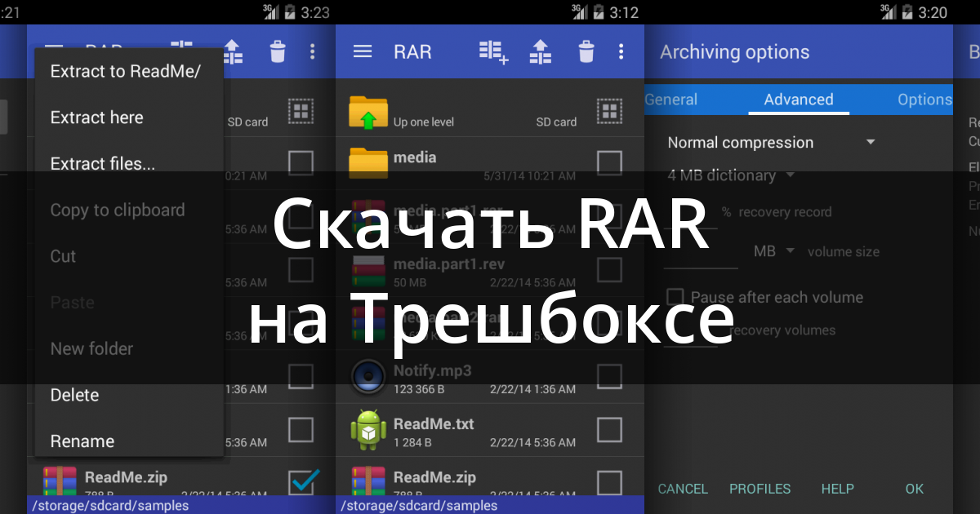Tap media folder name in middle screen
The width and height of the screenshot is (980, 514).
click(415, 157)
